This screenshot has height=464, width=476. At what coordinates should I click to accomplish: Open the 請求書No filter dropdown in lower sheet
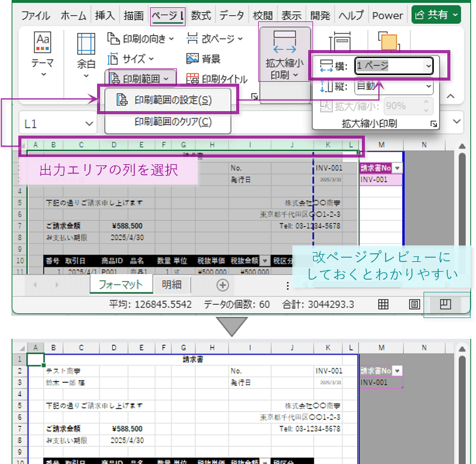(x=397, y=371)
